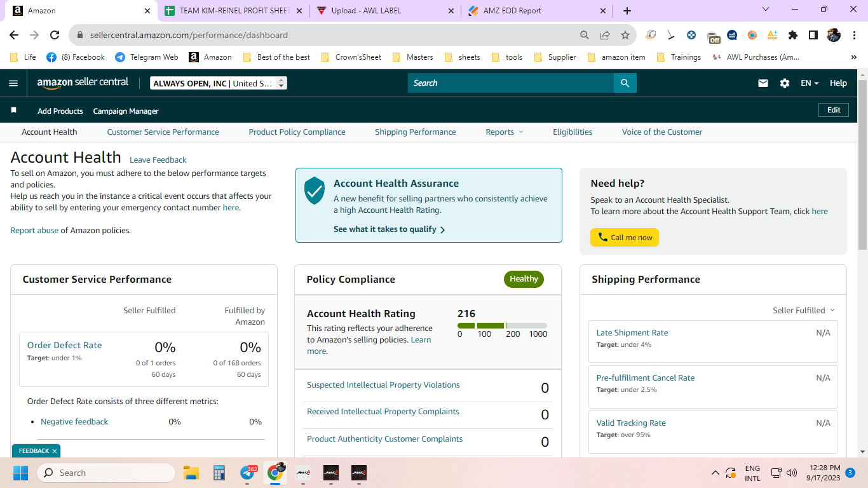Viewport: 868px width, 488px height.
Task: Click the Help link in the header
Action: [838, 83]
